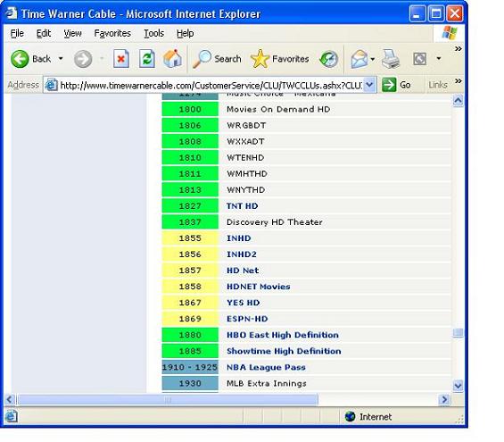The height and width of the screenshot is (442, 504).
Task: Click the Windows flag logo
Action: point(449,33)
